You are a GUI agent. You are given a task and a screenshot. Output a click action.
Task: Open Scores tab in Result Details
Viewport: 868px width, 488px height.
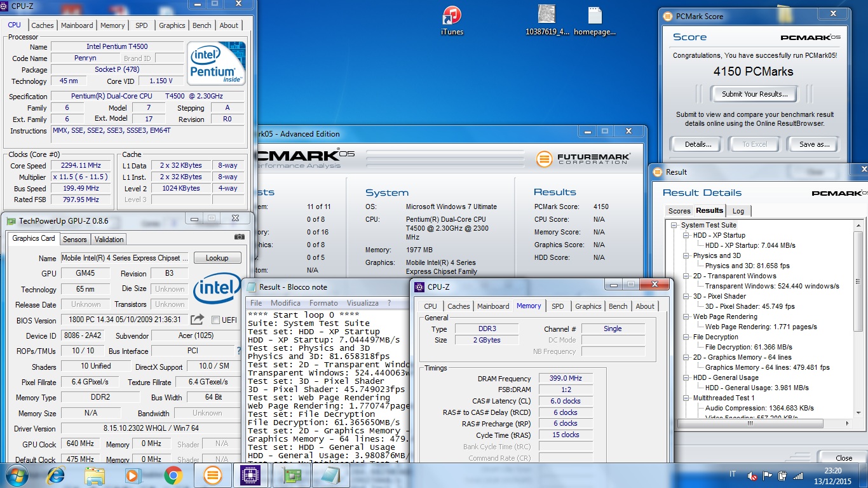(679, 211)
